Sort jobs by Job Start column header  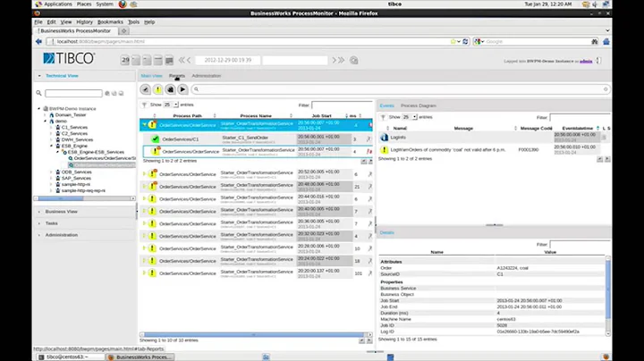point(321,116)
